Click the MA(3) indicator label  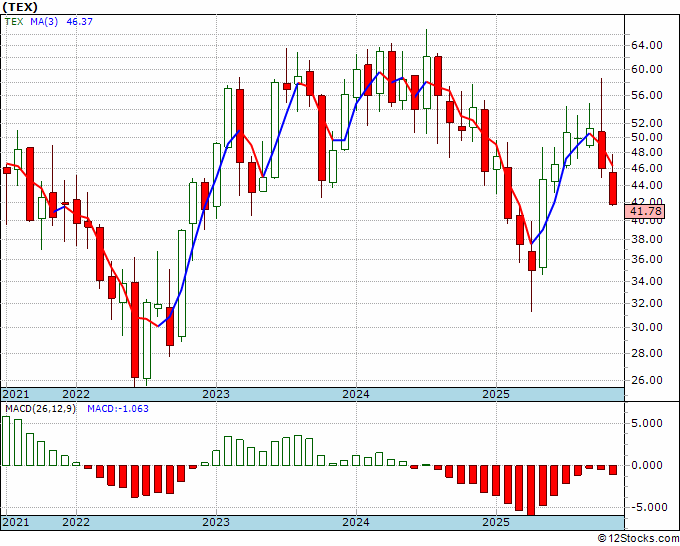(44, 21)
